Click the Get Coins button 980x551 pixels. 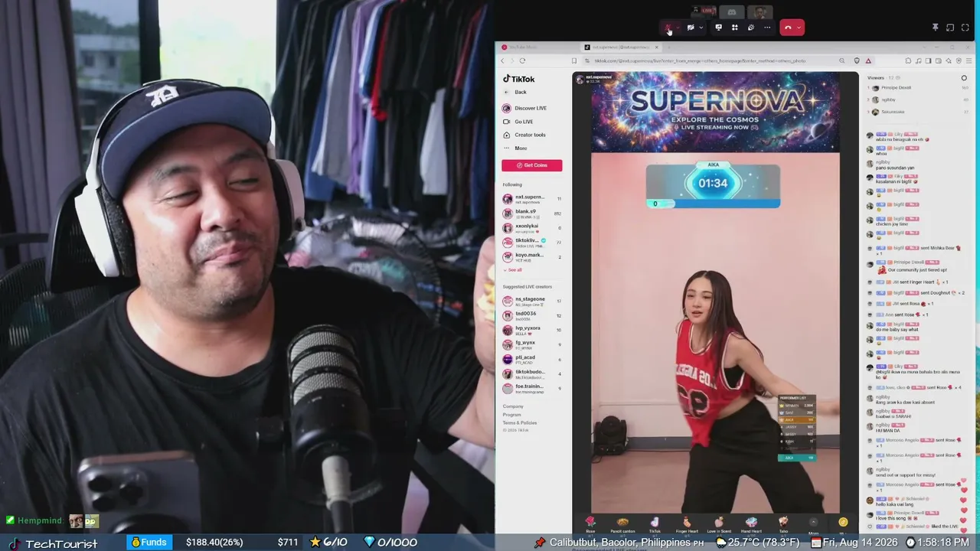(x=532, y=165)
